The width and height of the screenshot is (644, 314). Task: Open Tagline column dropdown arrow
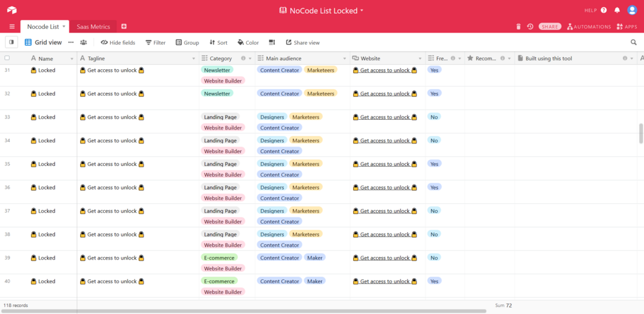[x=194, y=59]
